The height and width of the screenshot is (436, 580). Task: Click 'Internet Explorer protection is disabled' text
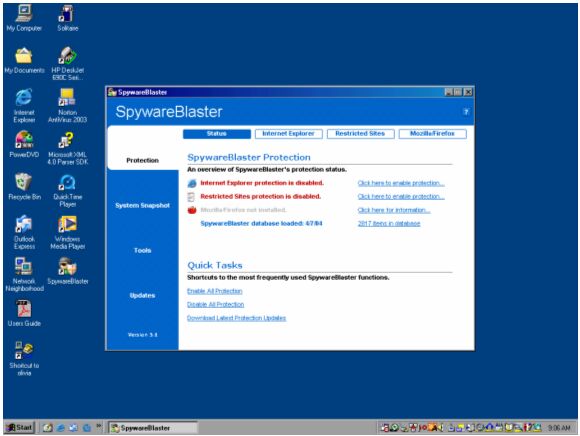coord(262,183)
